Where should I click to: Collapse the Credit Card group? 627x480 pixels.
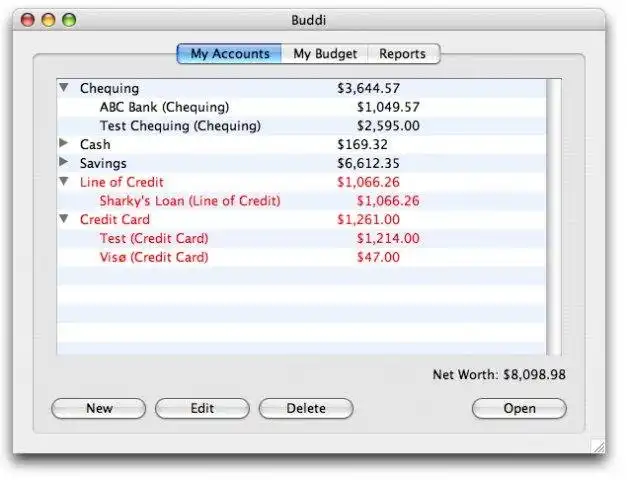(64, 218)
